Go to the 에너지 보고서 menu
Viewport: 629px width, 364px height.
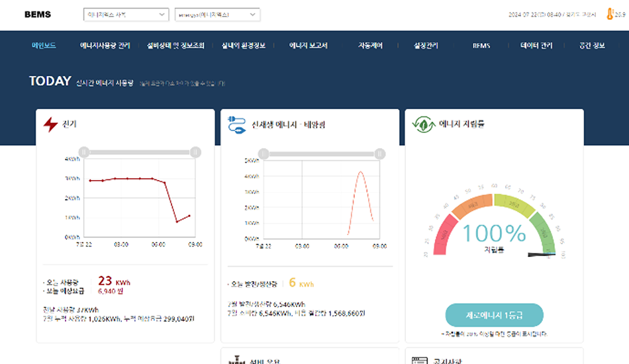308,46
